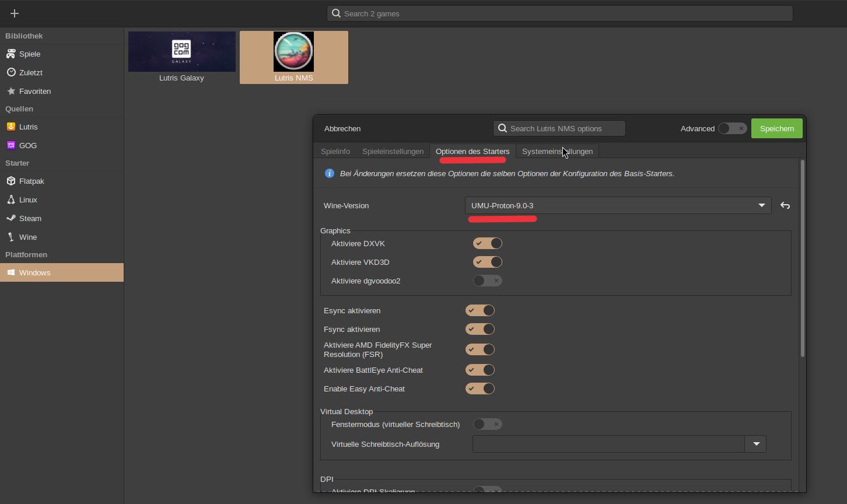847x504 pixels.
Task: Click the Zuletzt clock icon
Action: 11,72
